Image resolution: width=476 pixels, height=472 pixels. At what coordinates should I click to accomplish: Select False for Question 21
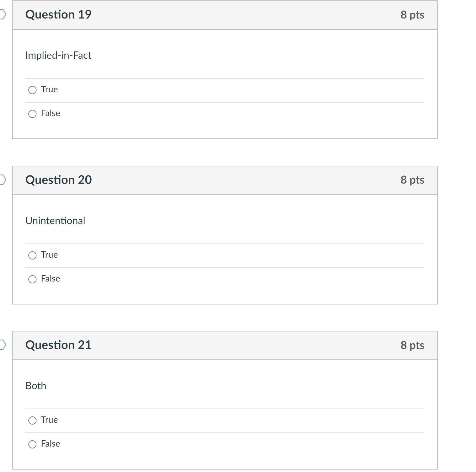[x=33, y=444]
